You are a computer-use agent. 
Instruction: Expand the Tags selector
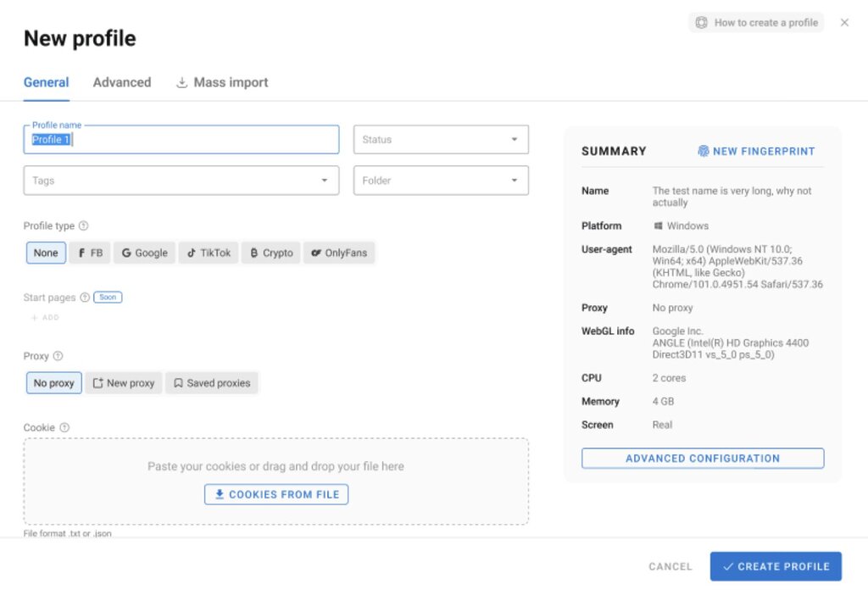point(181,180)
